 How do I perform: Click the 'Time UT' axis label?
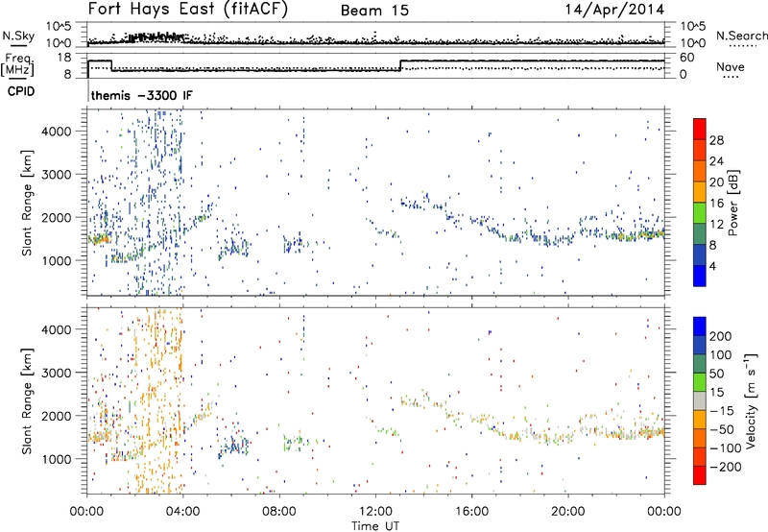tap(375, 526)
